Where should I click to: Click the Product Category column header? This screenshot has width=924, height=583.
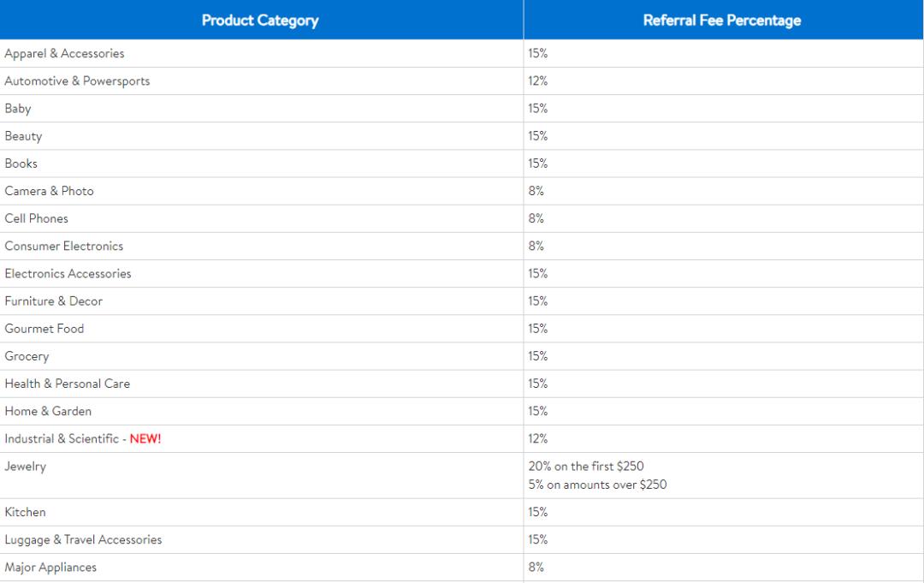pyautogui.click(x=260, y=21)
